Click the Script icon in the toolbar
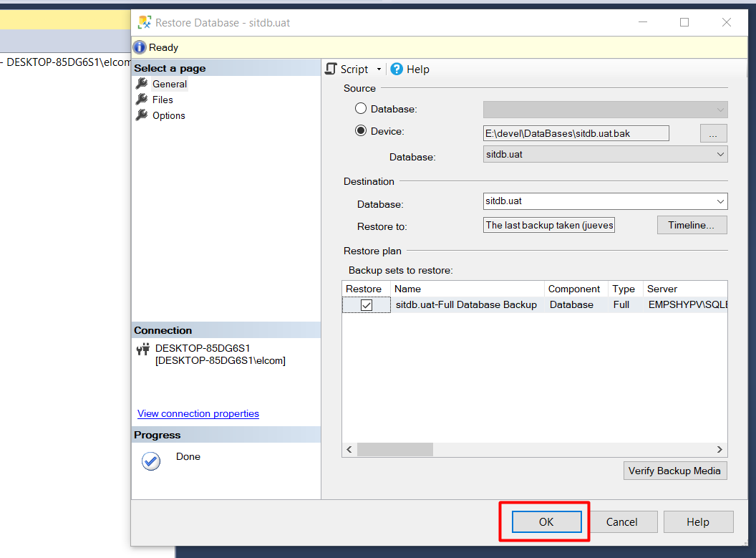756x558 pixels. (331, 69)
